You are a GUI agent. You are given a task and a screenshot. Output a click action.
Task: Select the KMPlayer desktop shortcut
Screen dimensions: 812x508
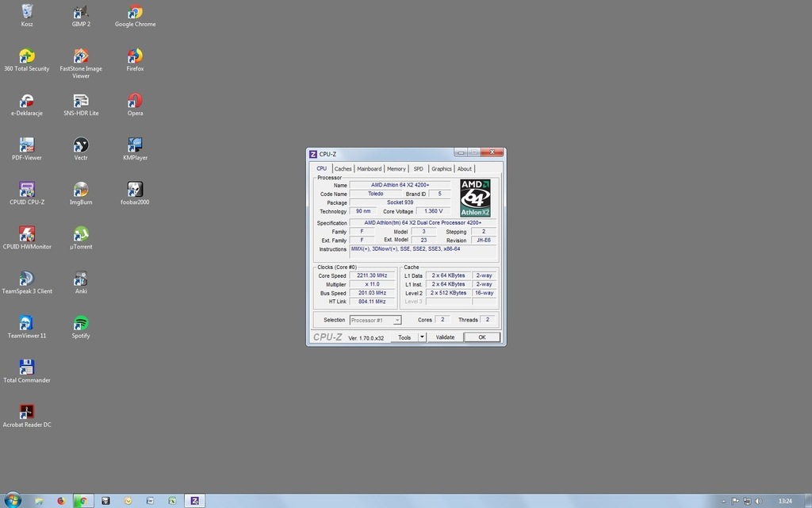click(x=135, y=149)
